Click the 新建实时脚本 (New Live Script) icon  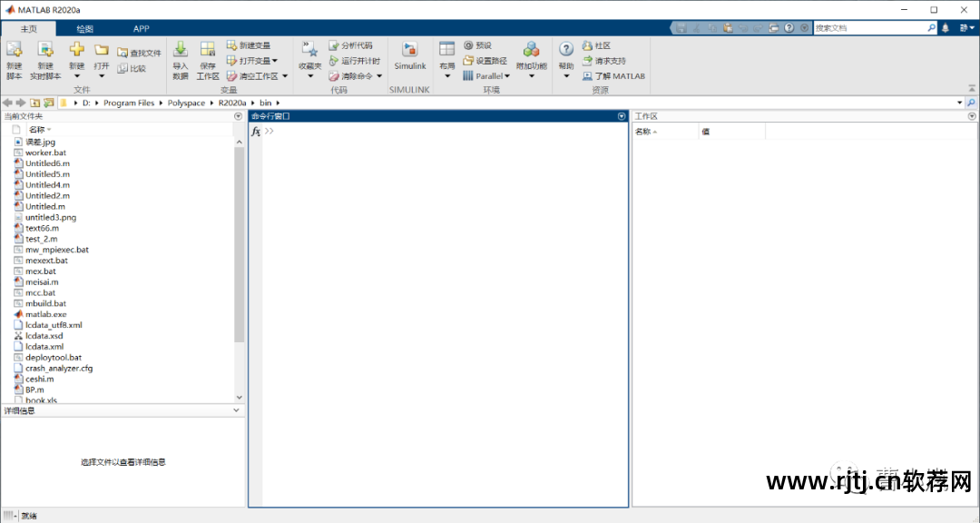click(45, 50)
